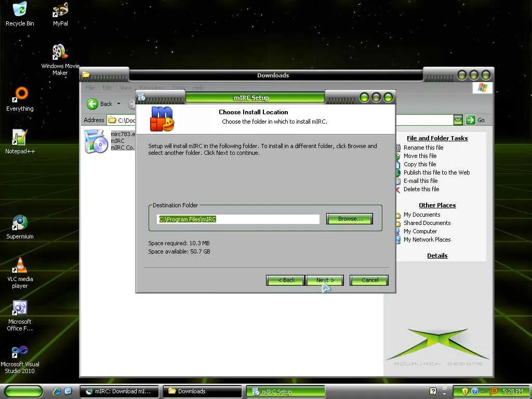Click the < Back button in mIRC Setup
The width and height of the screenshot is (532, 399).
pos(286,280)
